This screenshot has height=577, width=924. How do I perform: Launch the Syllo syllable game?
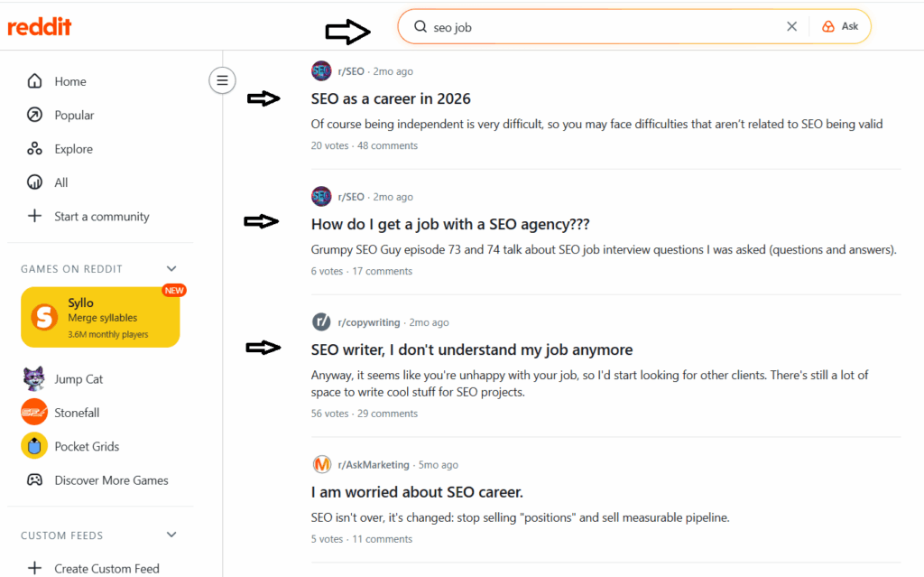tap(100, 315)
